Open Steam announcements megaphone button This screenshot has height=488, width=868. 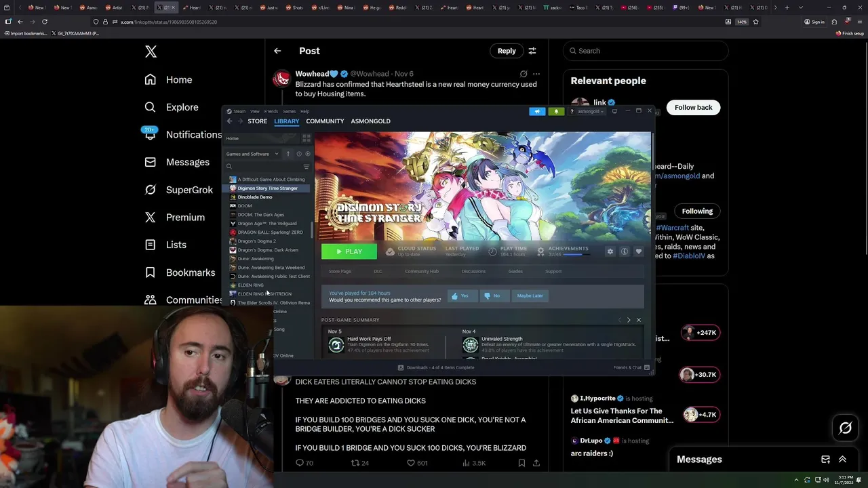[537, 111]
